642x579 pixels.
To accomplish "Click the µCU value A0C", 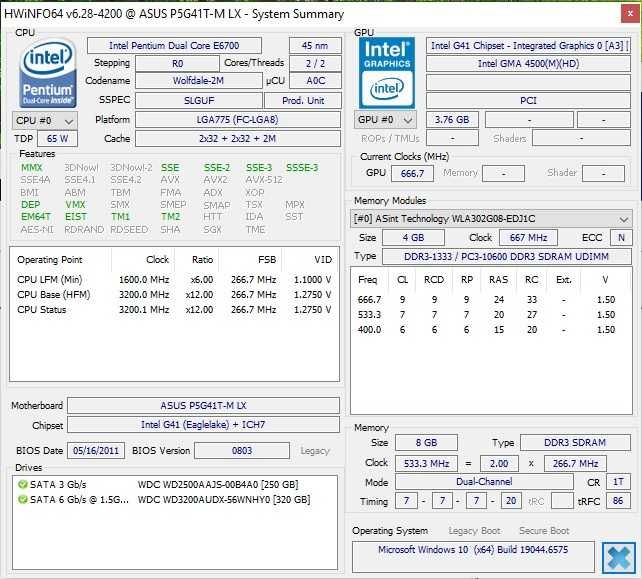I will [x=315, y=81].
